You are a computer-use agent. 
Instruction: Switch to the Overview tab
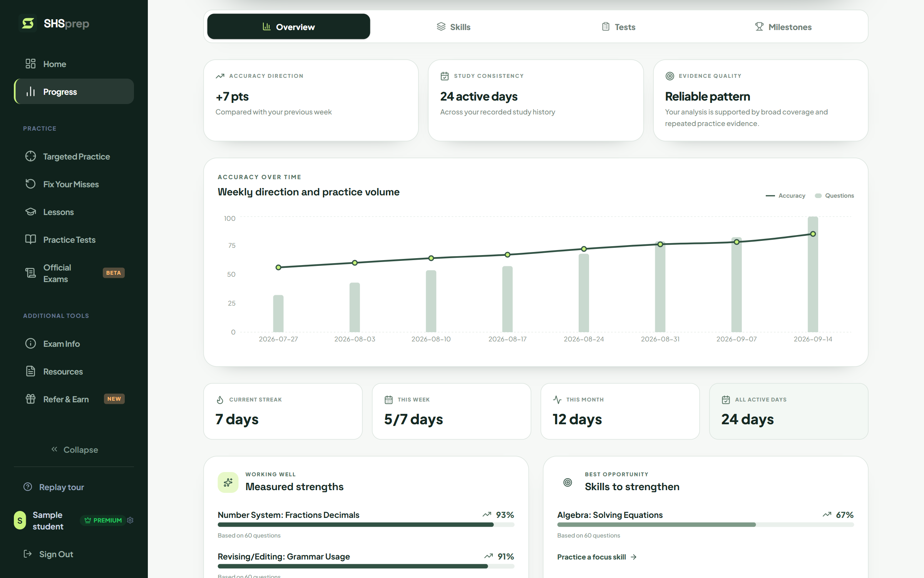coord(289,27)
